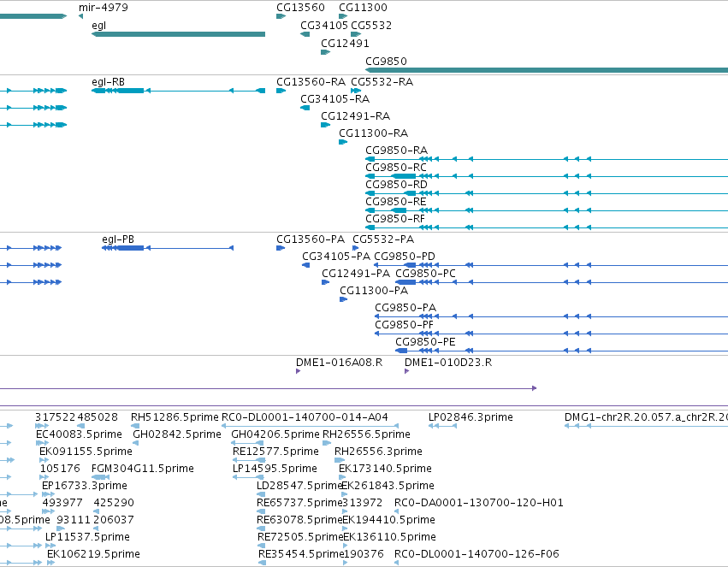Click the EK194410.5prime EST label
This screenshot has width=728, height=567.
coord(388,520)
